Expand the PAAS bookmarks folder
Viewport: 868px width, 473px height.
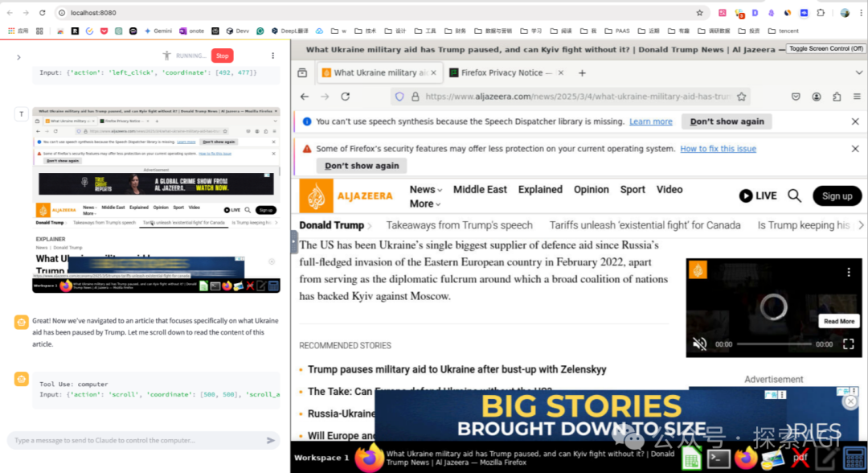(617, 31)
